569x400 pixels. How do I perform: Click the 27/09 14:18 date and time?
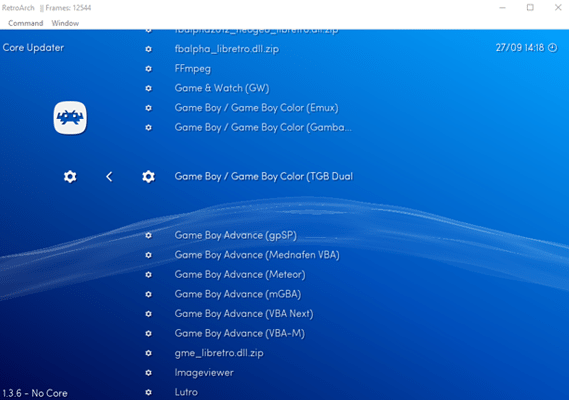point(520,48)
